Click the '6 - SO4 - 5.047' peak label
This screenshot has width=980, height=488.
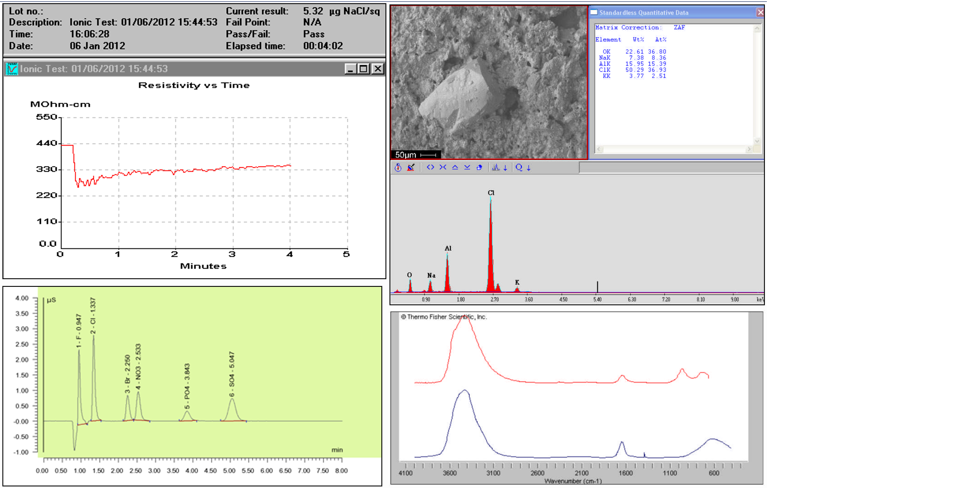pyautogui.click(x=232, y=374)
